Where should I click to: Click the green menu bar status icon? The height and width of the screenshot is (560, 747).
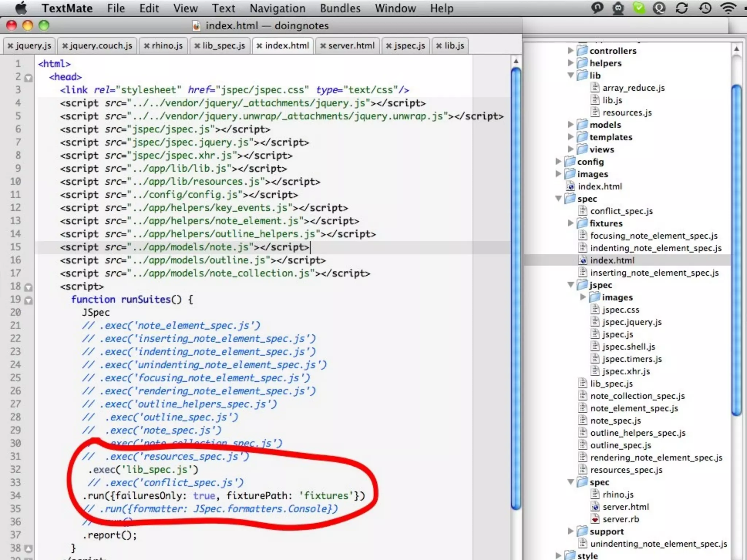[639, 8]
